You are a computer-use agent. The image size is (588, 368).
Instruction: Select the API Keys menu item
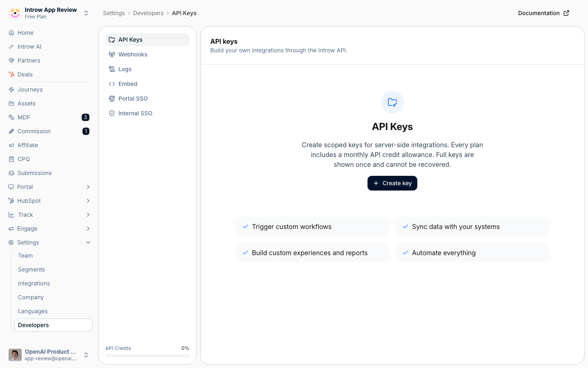click(x=147, y=40)
